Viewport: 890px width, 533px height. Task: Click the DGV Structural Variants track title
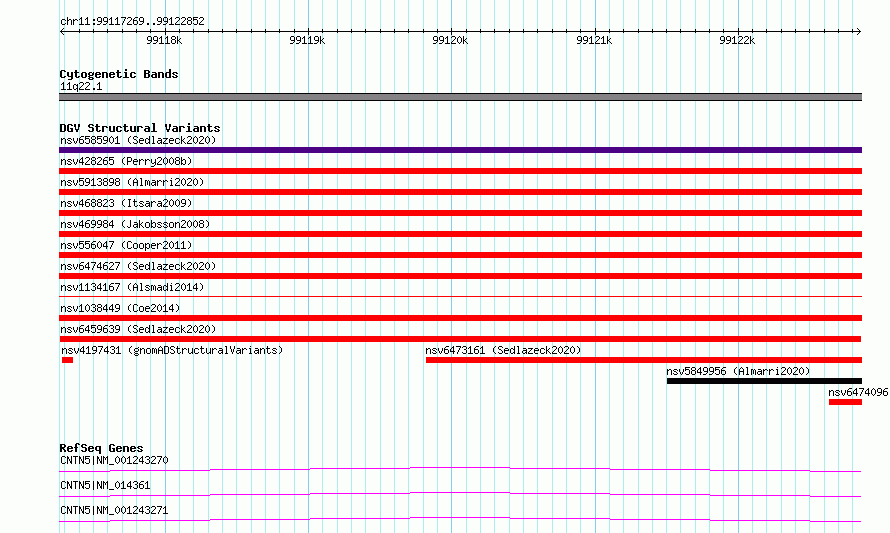(x=140, y=128)
